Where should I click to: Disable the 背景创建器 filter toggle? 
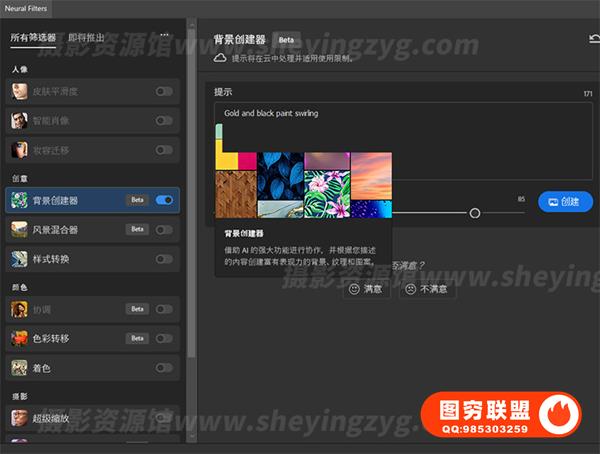point(164,200)
